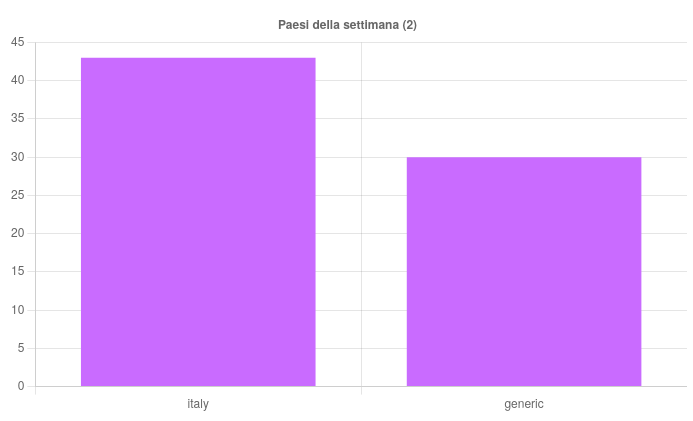Click the 5 y-axis tick label
693x421 pixels.
[21, 348]
